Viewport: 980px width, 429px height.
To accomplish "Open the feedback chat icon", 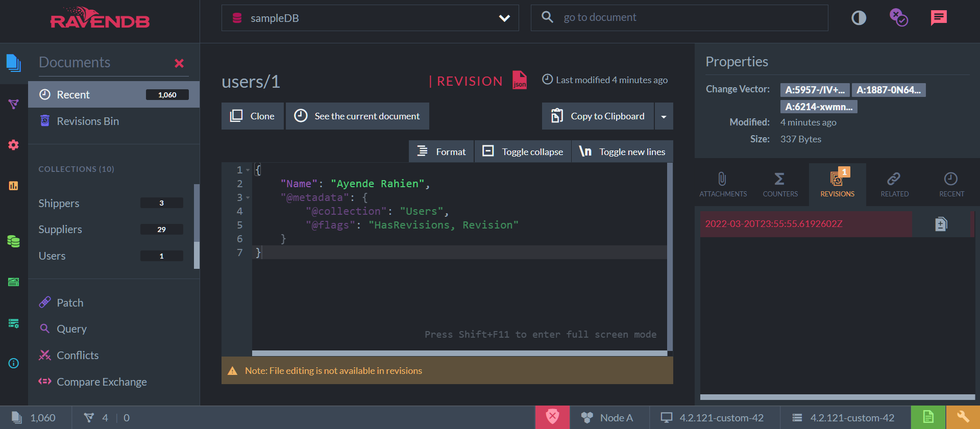I will [x=939, y=18].
